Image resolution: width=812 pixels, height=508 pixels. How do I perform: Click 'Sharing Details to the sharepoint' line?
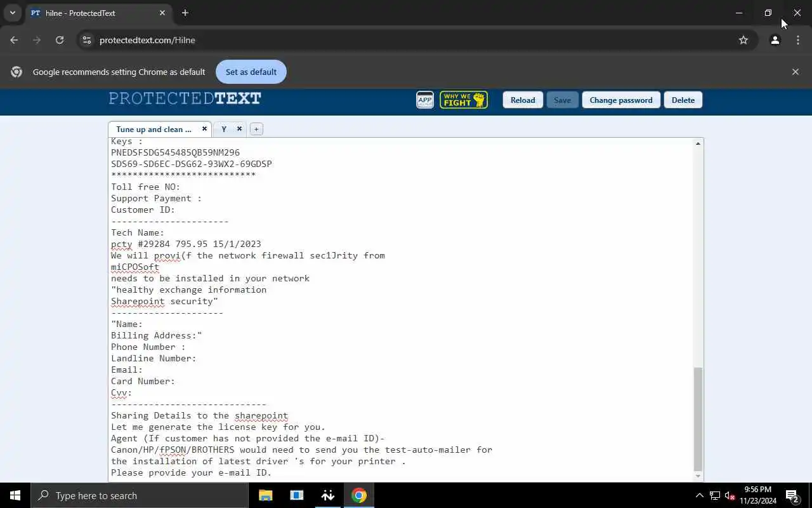(199, 415)
